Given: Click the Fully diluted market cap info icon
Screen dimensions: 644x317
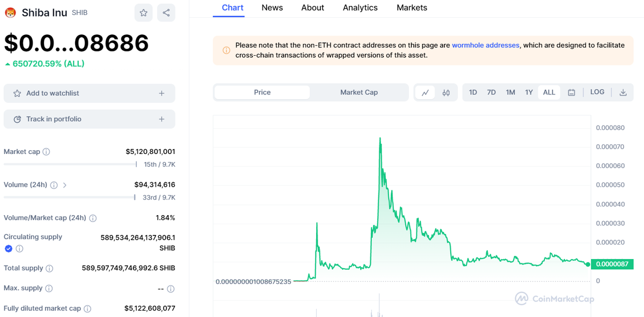Looking at the screenshot, I should [x=87, y=308].
